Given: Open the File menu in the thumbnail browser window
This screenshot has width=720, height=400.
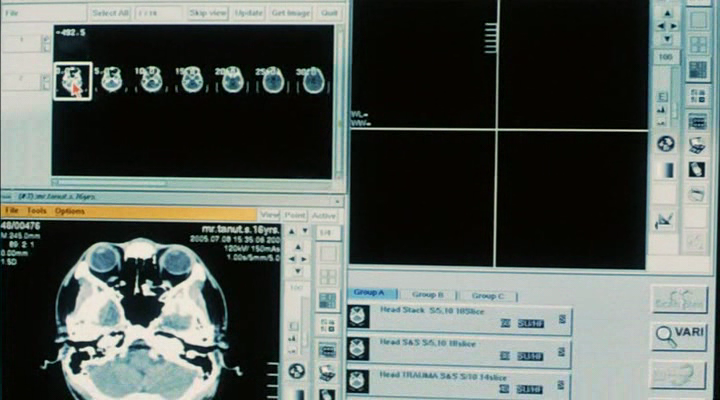Looking at the screenshot, I should coord(11,13).
